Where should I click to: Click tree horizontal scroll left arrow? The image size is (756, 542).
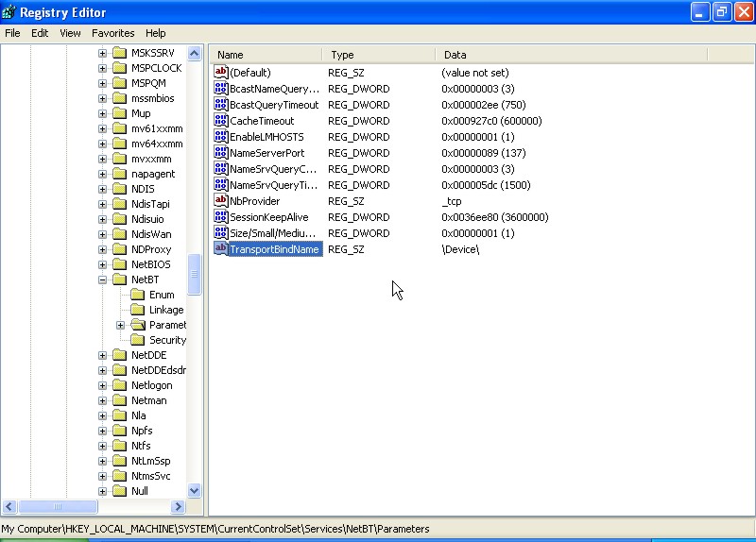tap(9, 506)
